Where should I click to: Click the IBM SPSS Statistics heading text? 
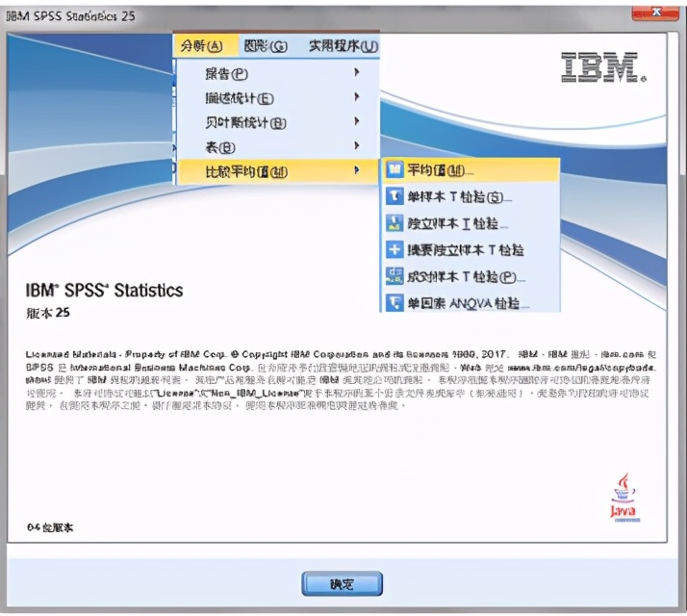(104, 291)
